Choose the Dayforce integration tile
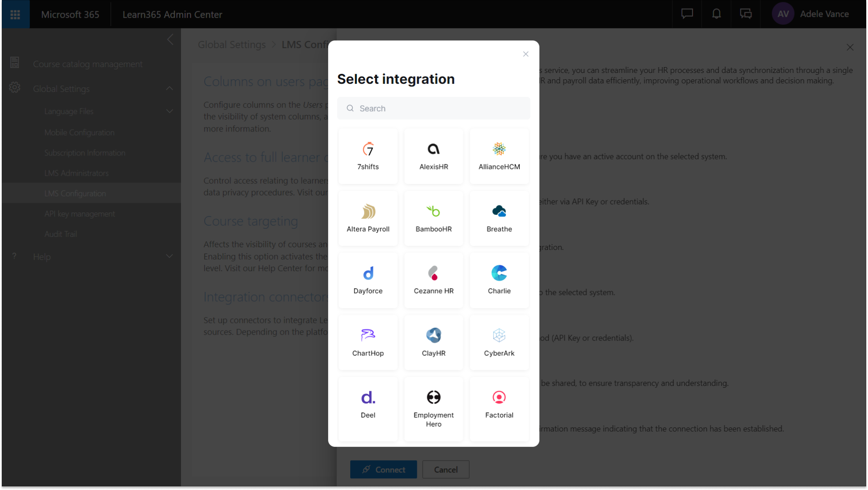The height and width of the screenshot is (490, 868). pos(368,280)
